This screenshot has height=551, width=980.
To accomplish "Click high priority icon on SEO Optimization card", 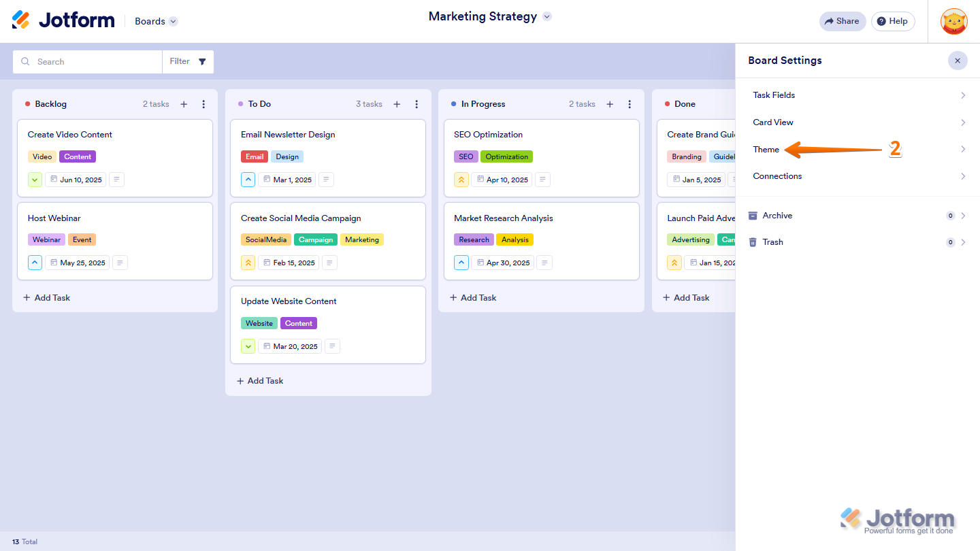I will (461, 180).
